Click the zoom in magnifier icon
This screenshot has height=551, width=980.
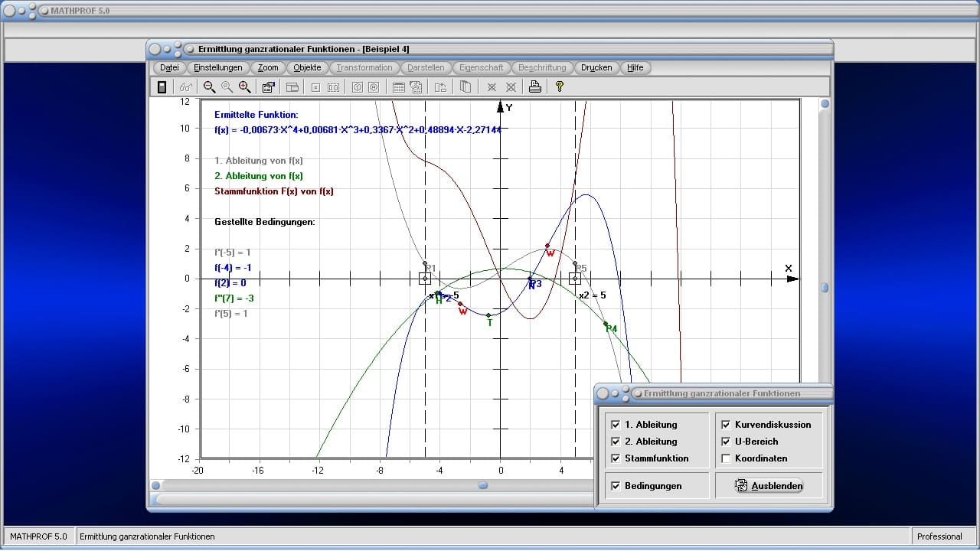244,87
